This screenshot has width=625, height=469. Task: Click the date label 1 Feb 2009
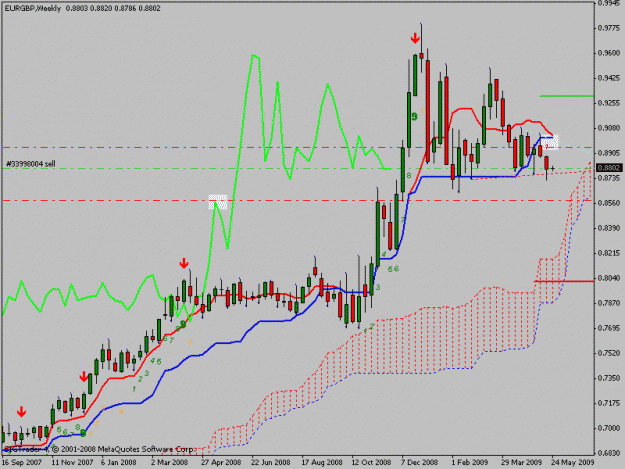(x=470, y=463)
